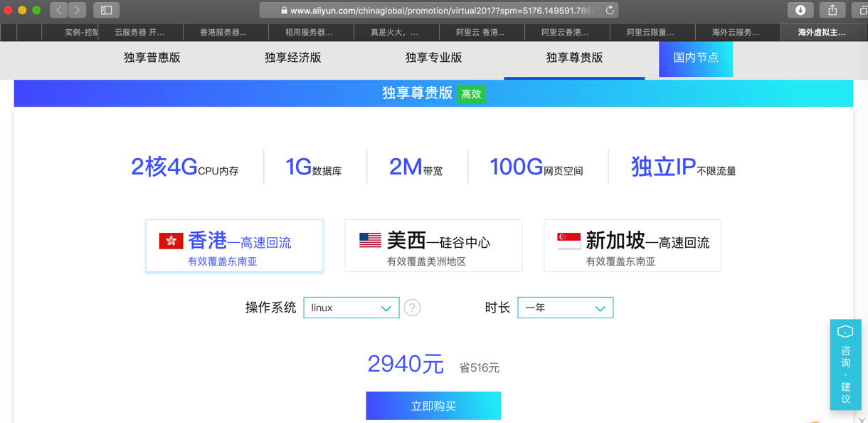Open the 独享专业版 plan tab

tap(434, 58)
